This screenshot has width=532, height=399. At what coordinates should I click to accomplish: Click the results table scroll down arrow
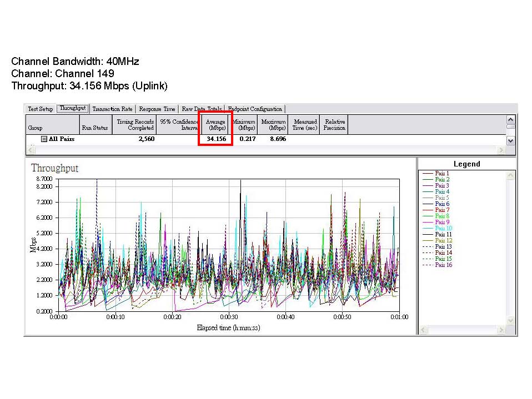[511, 141]
